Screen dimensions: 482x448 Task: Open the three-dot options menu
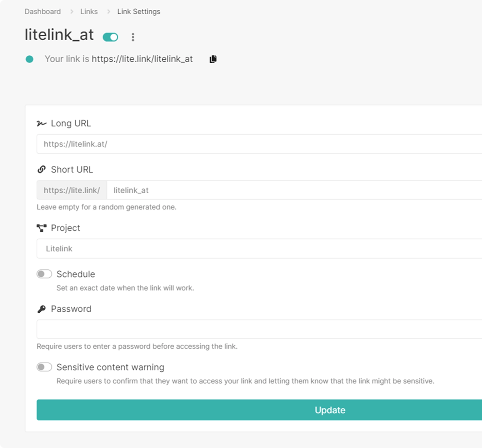click(x=133, y=37)
